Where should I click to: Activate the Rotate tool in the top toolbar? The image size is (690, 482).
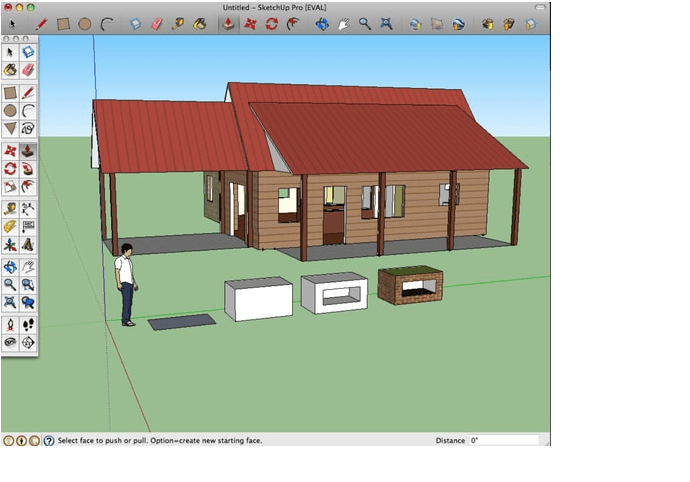pyautogui.click(x=272, y=24)
